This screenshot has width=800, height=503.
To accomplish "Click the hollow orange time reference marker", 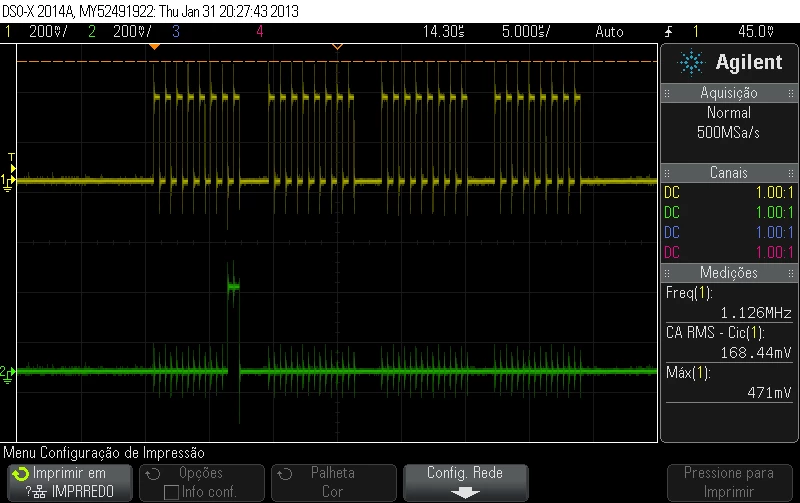I will 337,47.
